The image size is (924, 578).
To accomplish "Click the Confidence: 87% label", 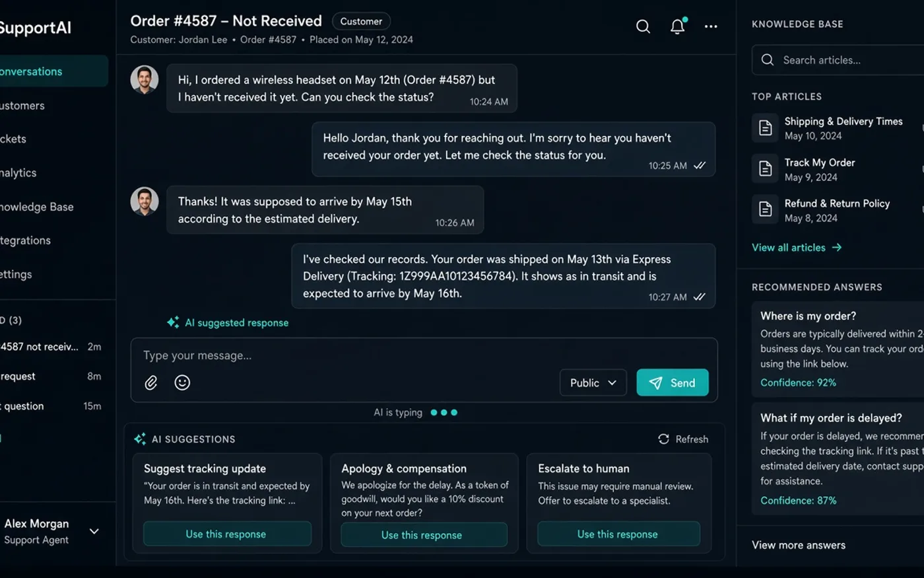I will click(798, 501).
